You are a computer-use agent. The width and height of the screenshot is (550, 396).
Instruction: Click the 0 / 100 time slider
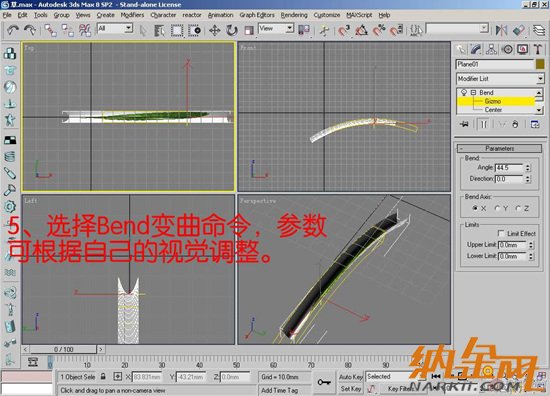click(x=63, y=349)
